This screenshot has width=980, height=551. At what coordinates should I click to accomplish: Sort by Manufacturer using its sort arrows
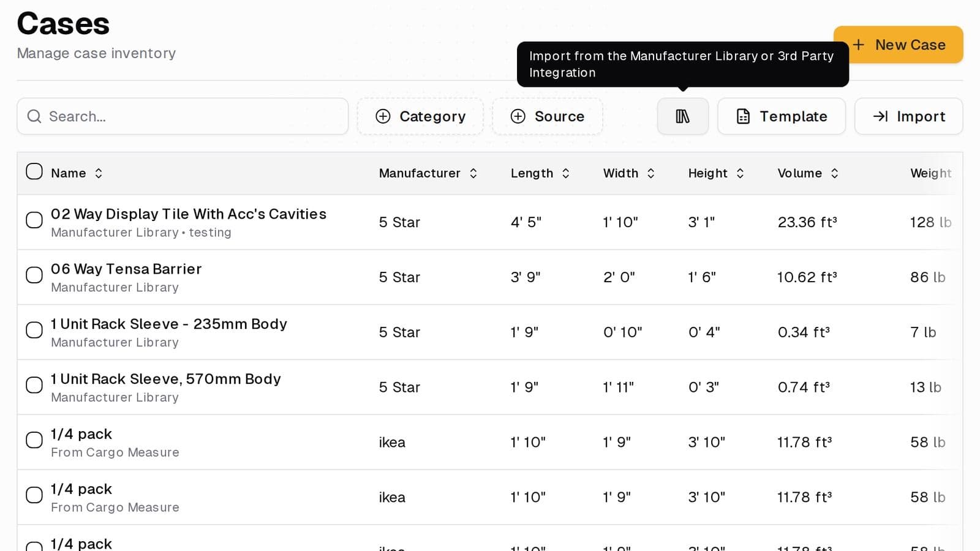coord(473,173)
